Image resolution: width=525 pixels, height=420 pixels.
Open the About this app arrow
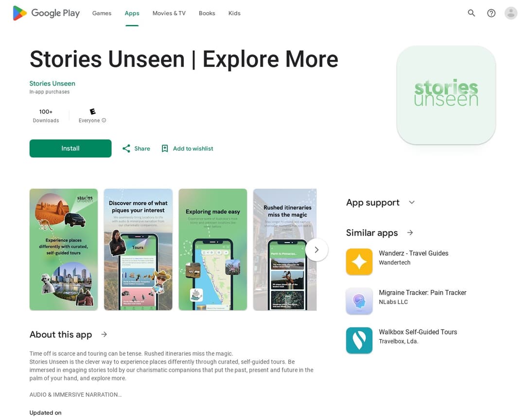pos(104,334)
